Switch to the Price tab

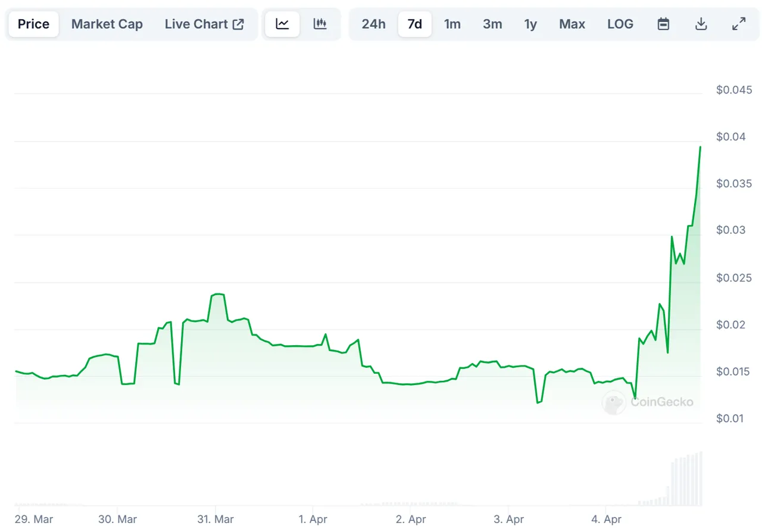click(x=33, y=24)
